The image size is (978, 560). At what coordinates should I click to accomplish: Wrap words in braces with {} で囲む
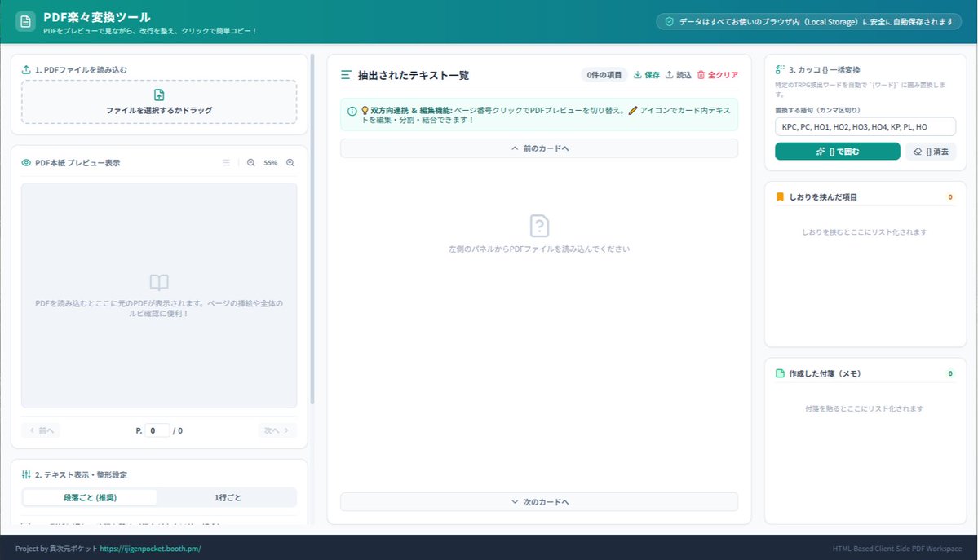pos(837,152)
